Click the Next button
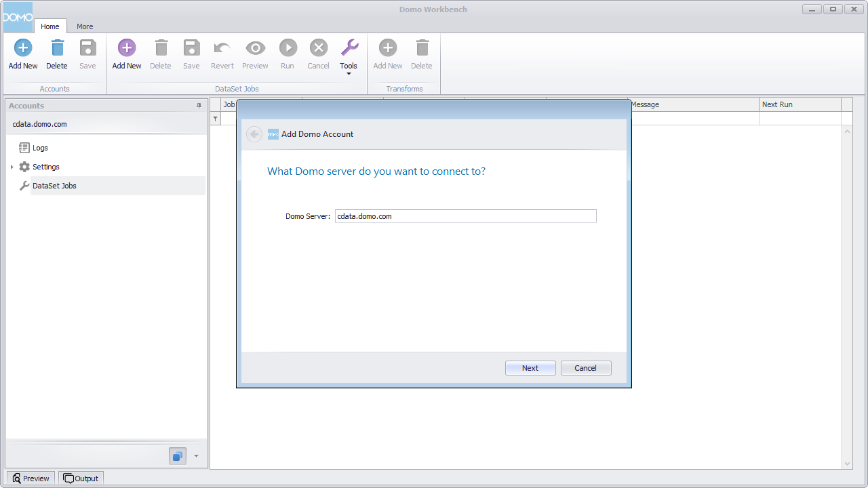The height and width of the screenshot is (488, 868). (x=530, y=368)
